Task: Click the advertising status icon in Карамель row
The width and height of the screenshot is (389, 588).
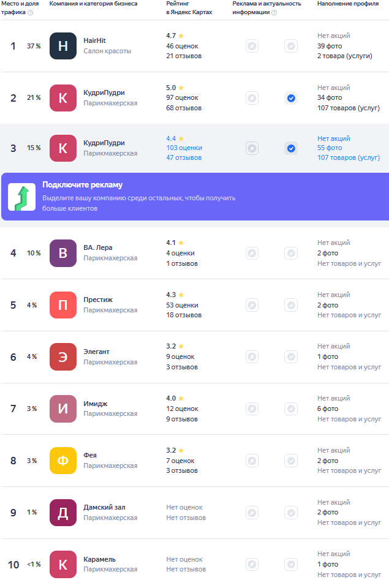Action: coord(252,564)
